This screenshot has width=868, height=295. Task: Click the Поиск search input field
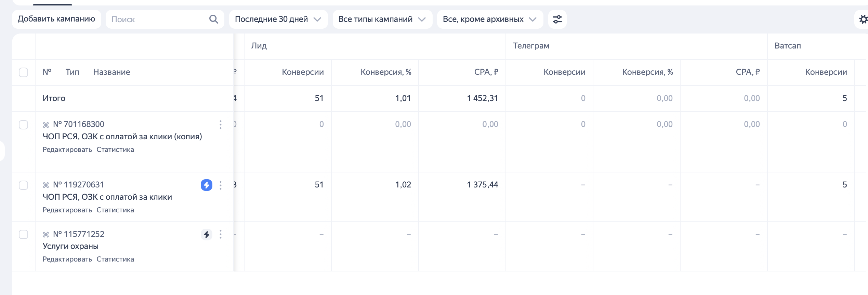[157, 19]
